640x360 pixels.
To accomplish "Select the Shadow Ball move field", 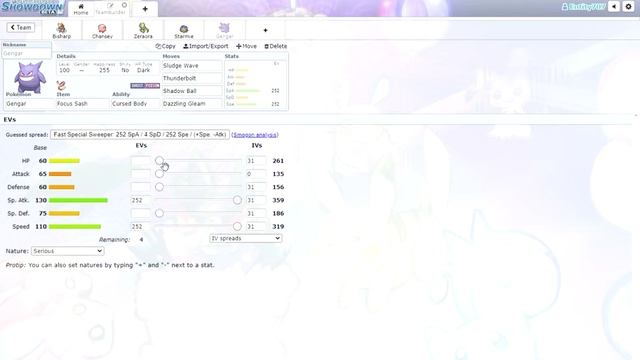I will 192,91.
